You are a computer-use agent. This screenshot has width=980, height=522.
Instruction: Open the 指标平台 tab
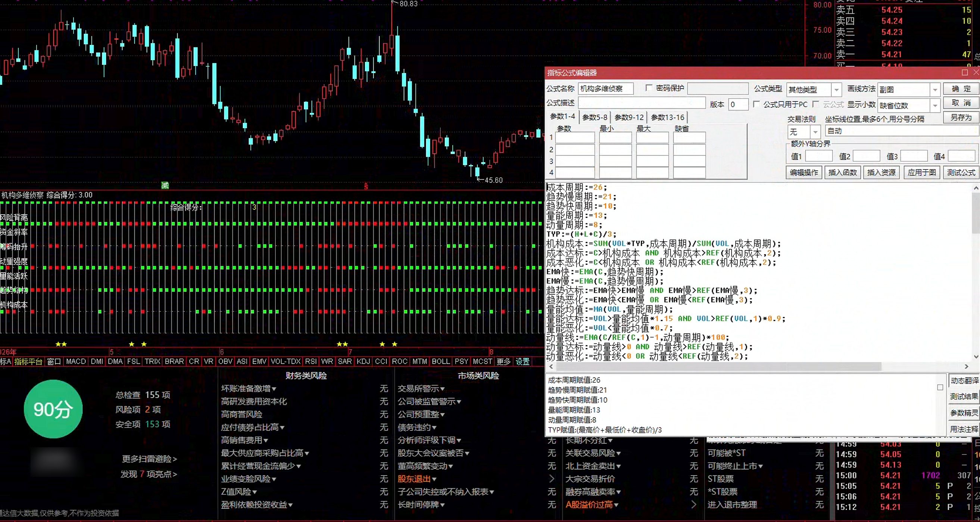coord(28,361)
